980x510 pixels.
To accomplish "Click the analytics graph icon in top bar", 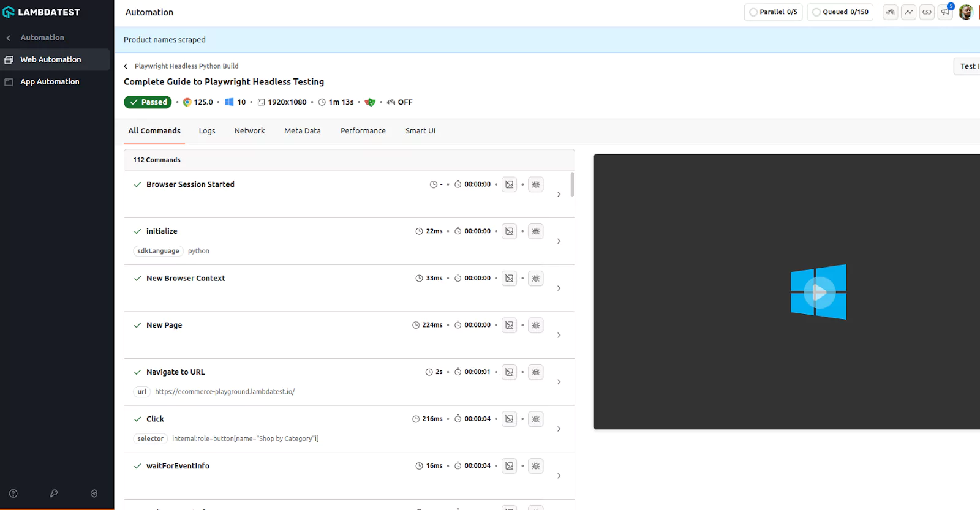I will pyautogui.click(x=909, y=12).
